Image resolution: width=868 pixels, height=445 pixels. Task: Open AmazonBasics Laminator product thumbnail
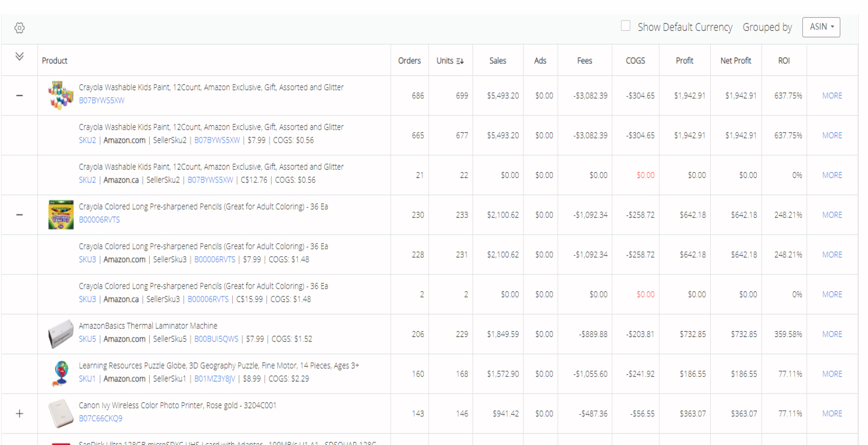(x=61, y=334)
